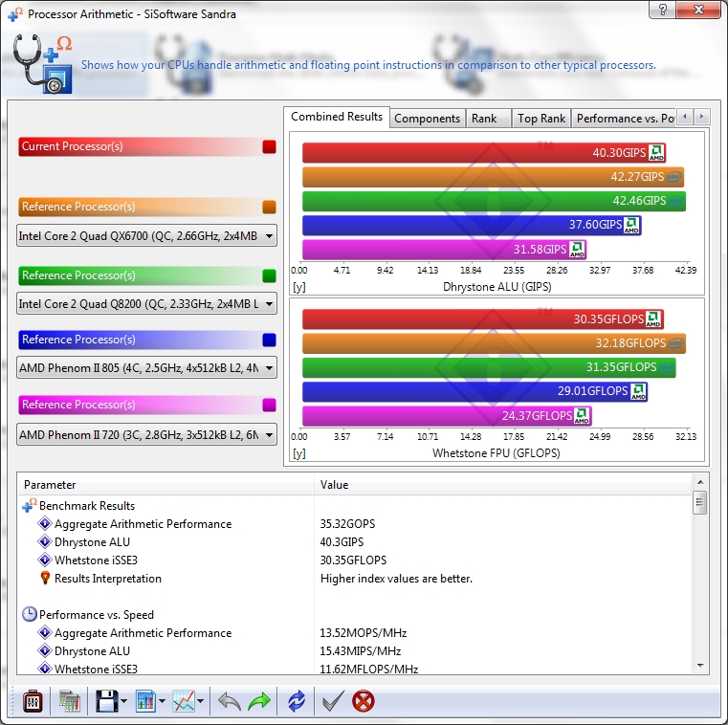Click Intel logo on 32.18GFLOPS bar
Screen dimensions: 728x725
point(676,343)
